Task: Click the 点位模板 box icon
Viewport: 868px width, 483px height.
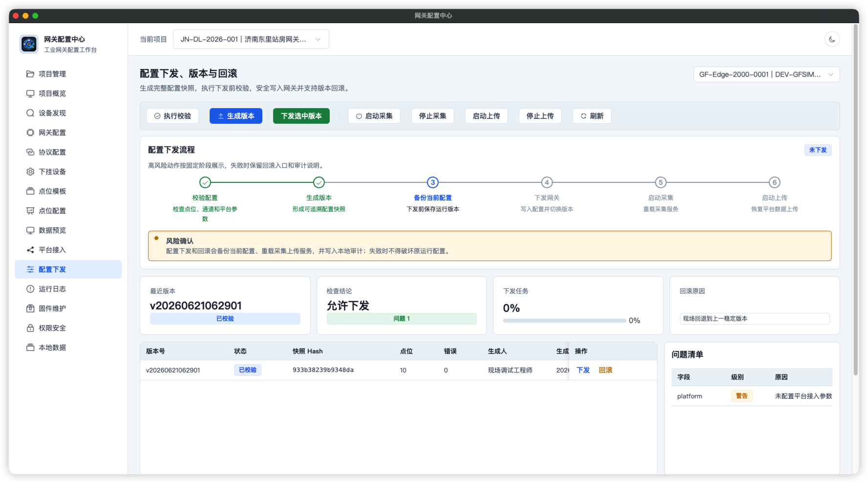Action: click(30, 191)
